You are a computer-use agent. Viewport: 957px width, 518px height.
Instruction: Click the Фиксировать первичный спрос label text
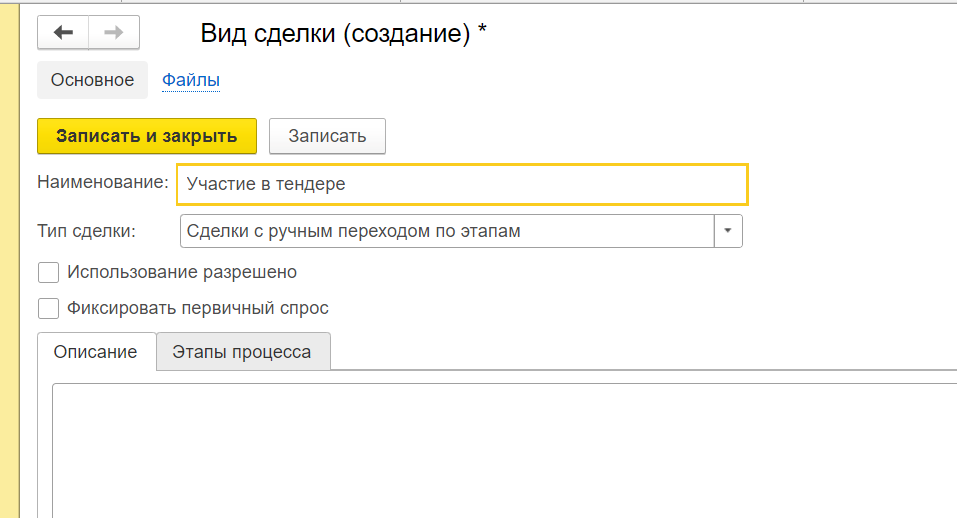(x=198, y=308)
